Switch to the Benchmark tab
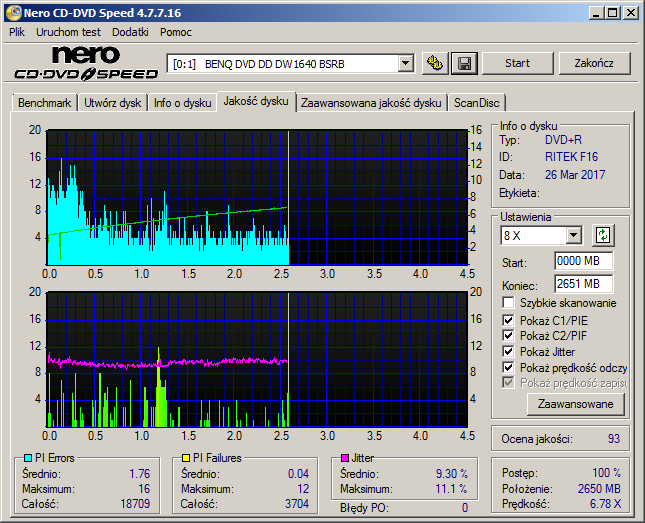The height and width of the screenshot is (523, 645). click(44, 103)
